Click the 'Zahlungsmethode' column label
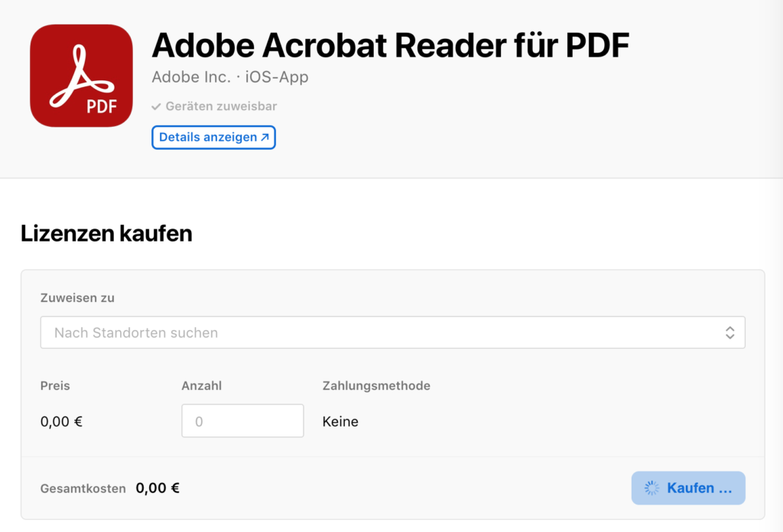This screenshot has width=783, height=532. coord(376,386)
